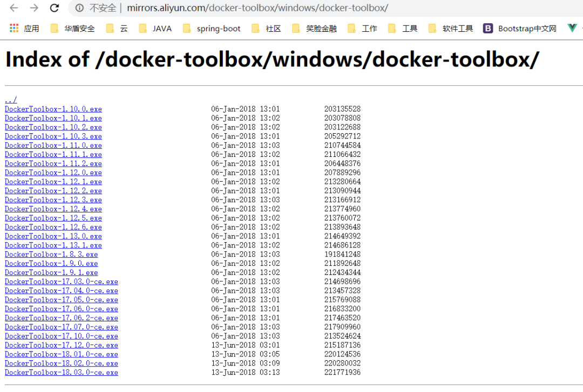Download DockerToolbox-17.05.0-ce.exe
The height and width of the screenshot is (392, 583).
coord(62,299)
